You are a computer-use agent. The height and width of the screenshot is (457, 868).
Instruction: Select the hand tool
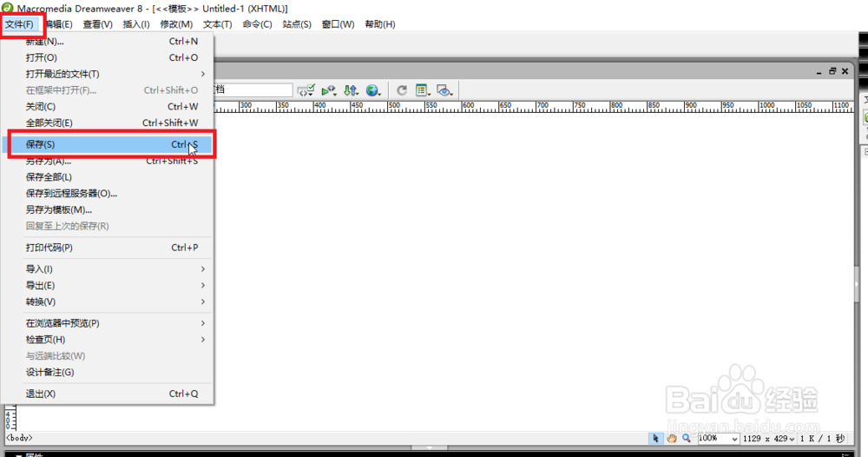(671, 438)
